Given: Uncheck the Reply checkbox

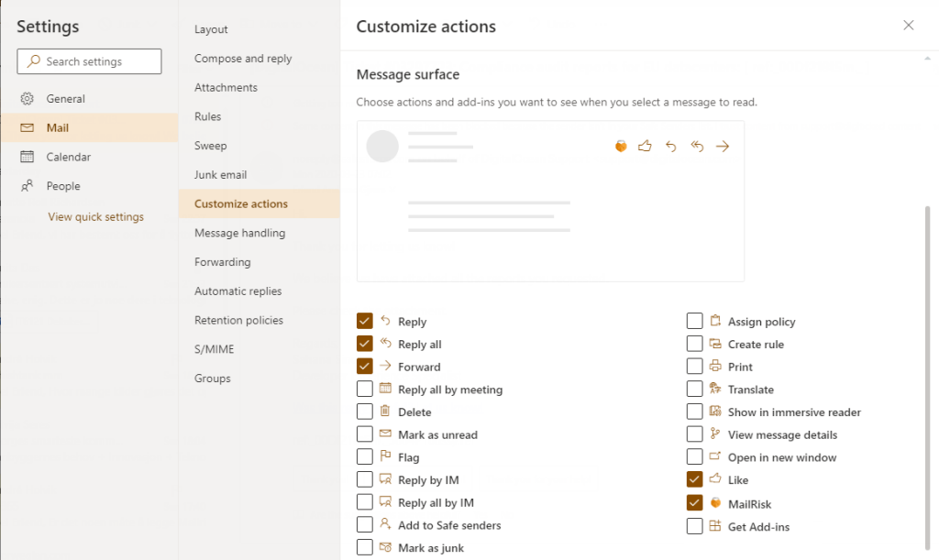Looking at the screenshot, I should click(x=365, y=322).
